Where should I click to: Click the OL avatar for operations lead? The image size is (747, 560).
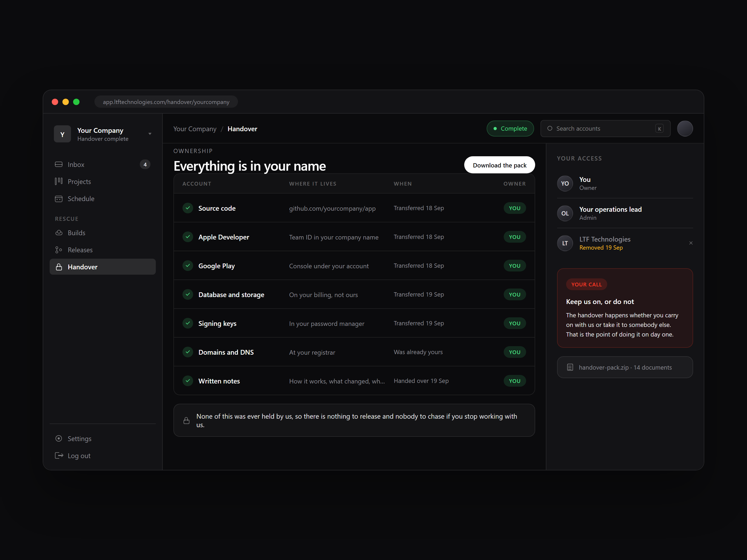565,213
